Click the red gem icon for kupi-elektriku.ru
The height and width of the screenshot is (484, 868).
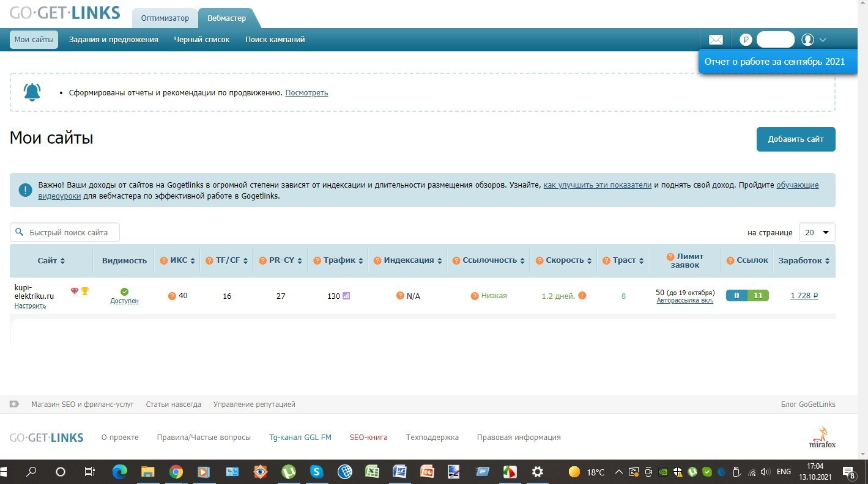[x=75, y=291]
